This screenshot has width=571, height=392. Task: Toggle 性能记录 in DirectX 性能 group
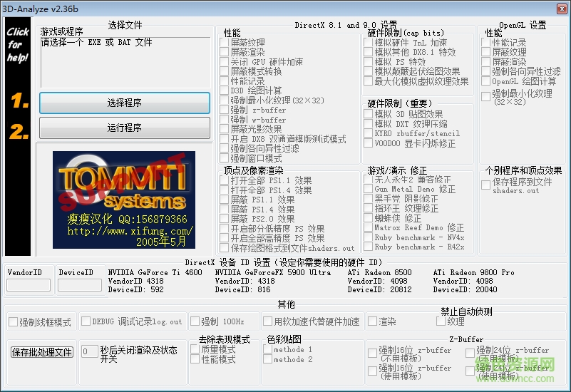pos(225,81)
